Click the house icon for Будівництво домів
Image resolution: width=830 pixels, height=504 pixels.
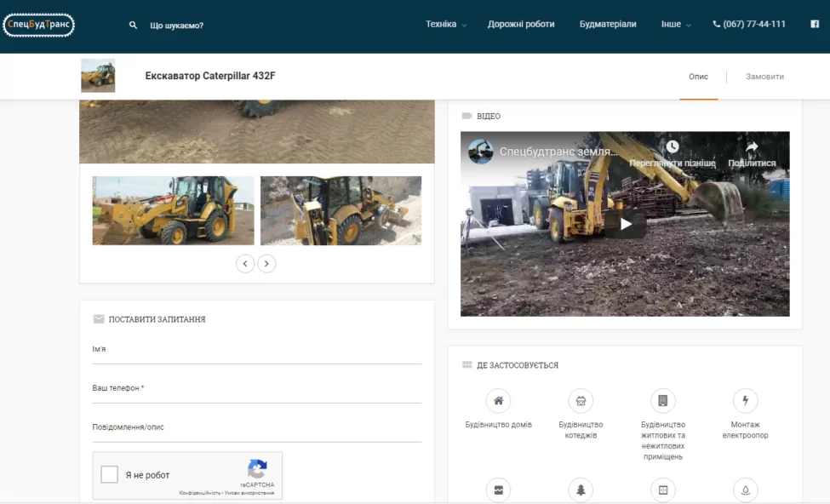(x=498, y=401)
